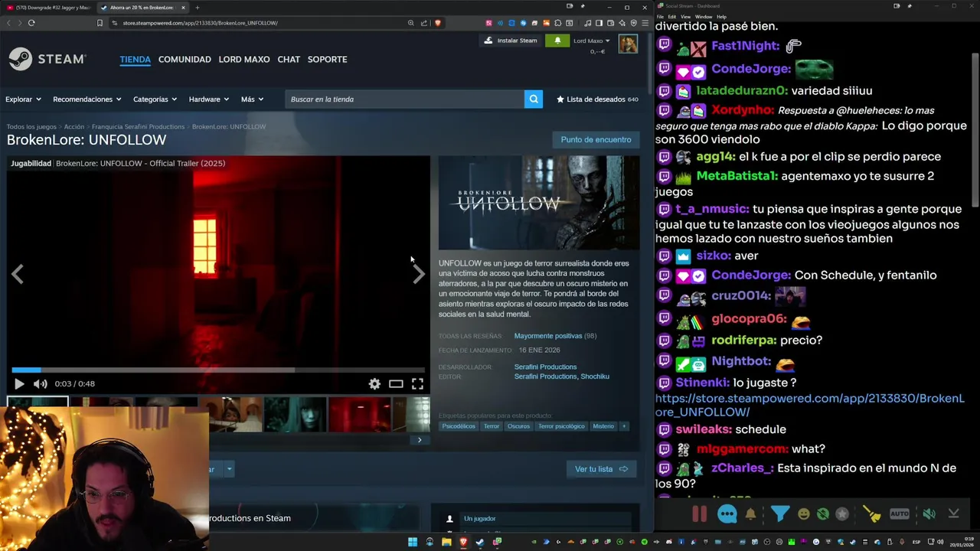Open Lista de deseados wishlist
Viewport: 980px width, 551px height.
597,99
